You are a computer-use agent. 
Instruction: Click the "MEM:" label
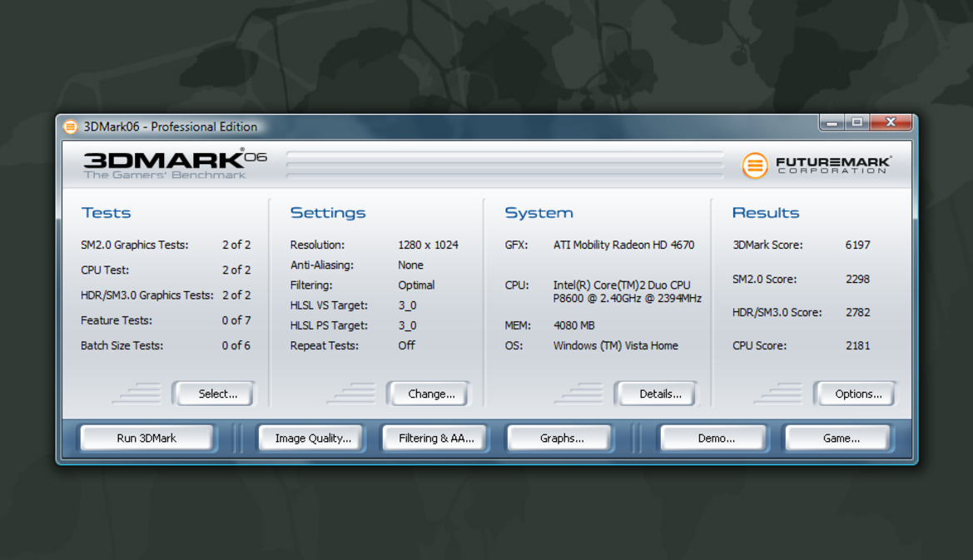point(518,325)
